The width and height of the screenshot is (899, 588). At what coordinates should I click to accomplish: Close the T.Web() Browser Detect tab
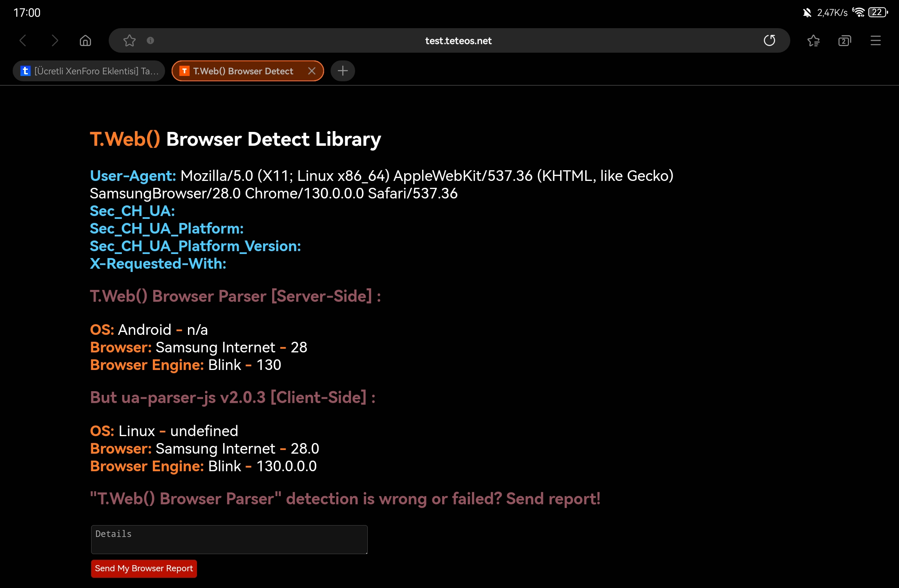pyautogui.click(x=312, y=71)
